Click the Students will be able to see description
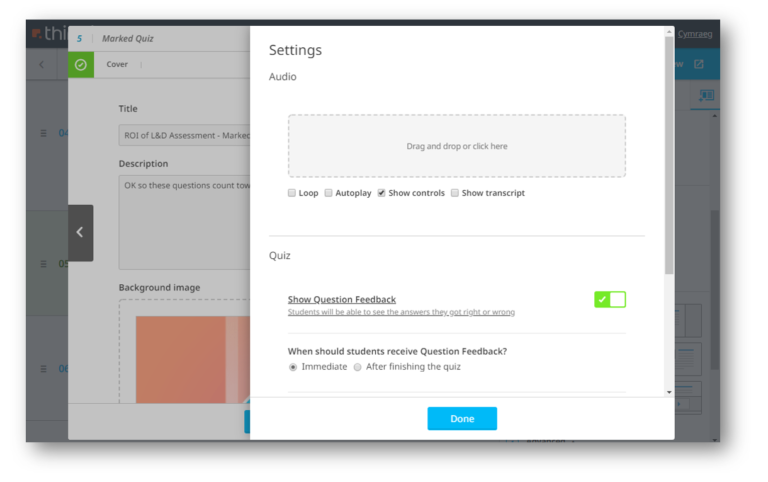The image size is (768, 482). [x=401, y=312]
